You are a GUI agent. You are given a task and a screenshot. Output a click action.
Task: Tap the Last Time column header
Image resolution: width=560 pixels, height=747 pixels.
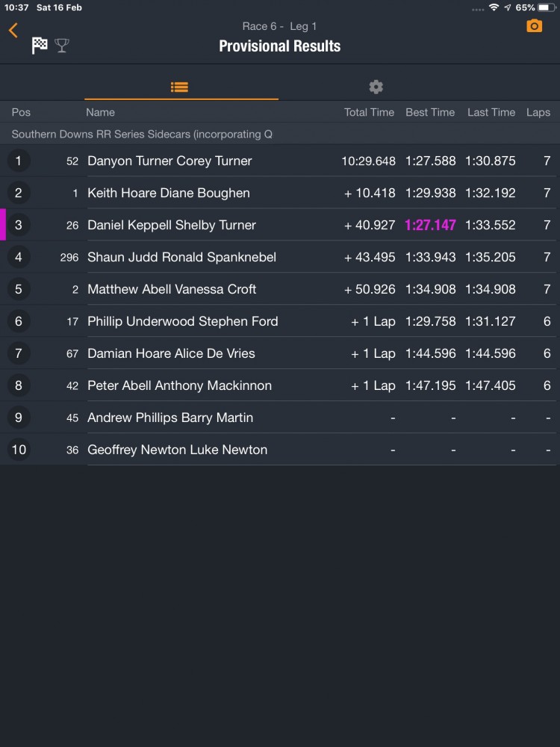tap(491, 112)
